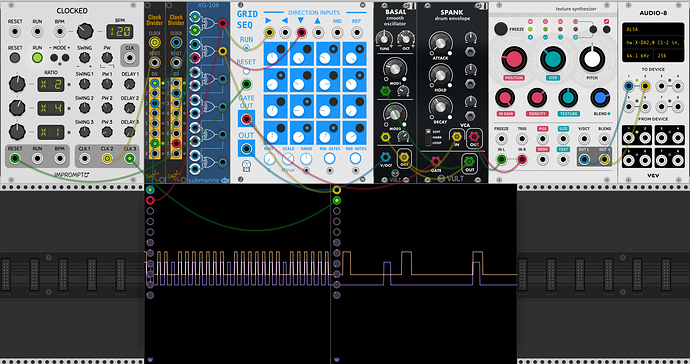Click Grid Seq down-arrow direction input jack
Image resolution: width=690 pixels, height=364 pixels.
point(301,32)
